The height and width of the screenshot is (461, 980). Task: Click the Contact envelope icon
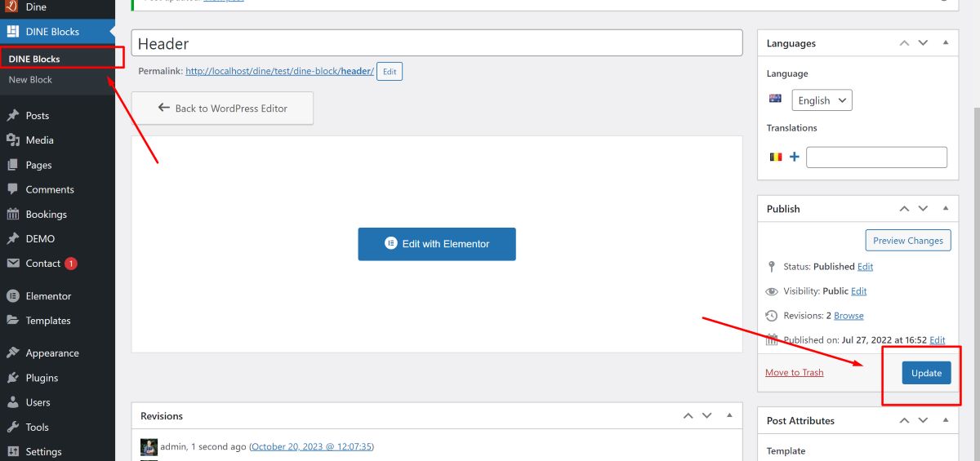pos(12,264)
